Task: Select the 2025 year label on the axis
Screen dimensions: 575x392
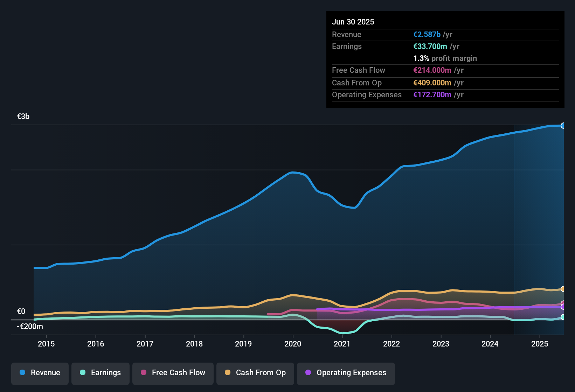Action: click(539, 344)
